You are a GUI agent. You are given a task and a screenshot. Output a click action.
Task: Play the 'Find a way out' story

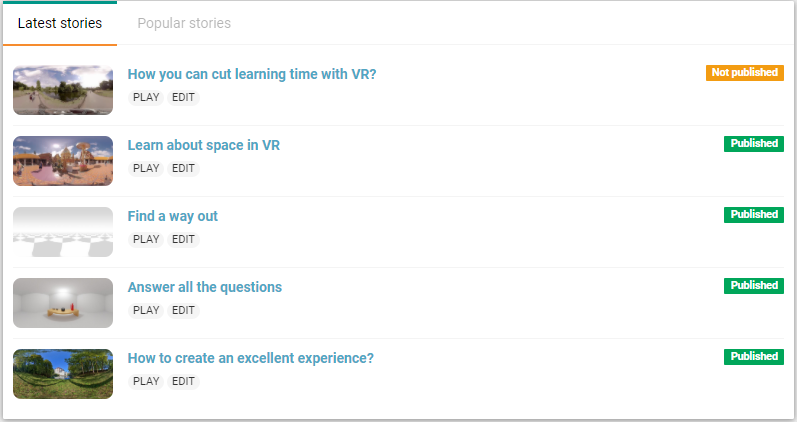pyautogui.click(x=146, y=239)
